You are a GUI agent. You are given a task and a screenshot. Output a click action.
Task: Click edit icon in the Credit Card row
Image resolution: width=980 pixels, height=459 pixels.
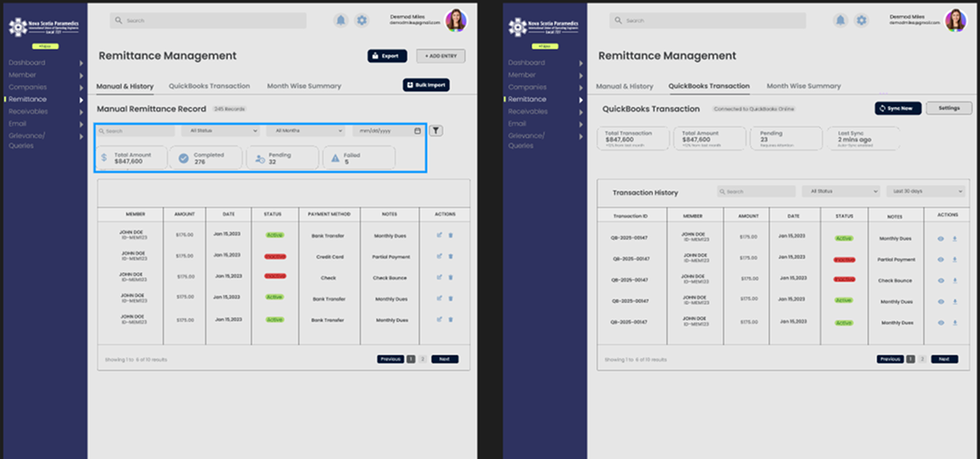click(x=439, y=256)
